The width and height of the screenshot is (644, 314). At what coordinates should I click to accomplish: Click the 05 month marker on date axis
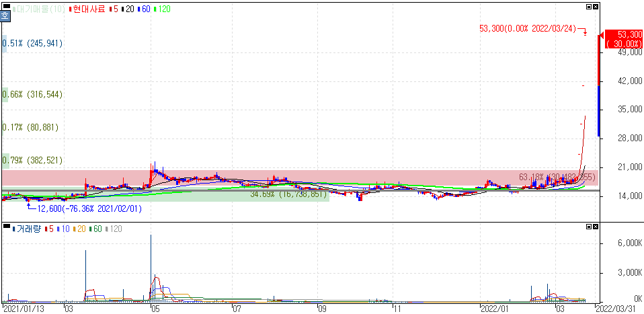point(156,308)
